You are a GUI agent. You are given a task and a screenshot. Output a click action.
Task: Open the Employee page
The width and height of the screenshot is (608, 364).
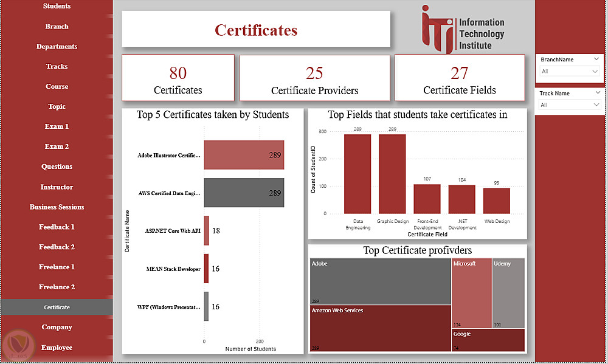pyautogui.click(x=57, y=348)
